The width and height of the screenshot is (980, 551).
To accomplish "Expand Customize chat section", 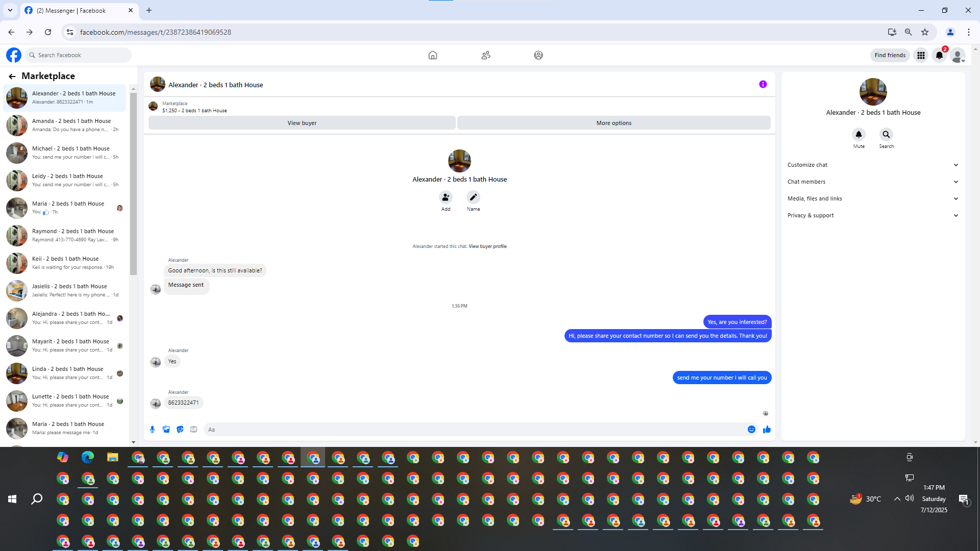I will (x=873, y=165).
